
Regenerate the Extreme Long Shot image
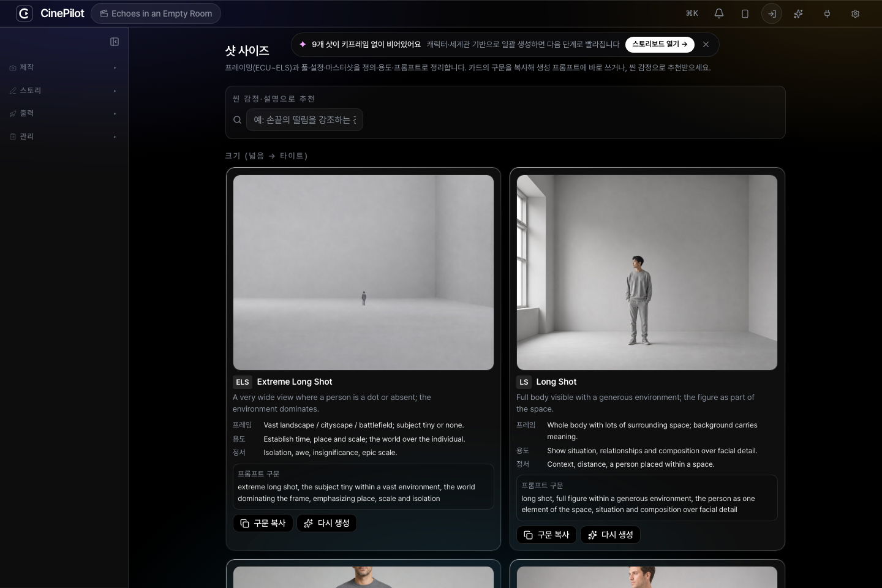click(327, 523)
